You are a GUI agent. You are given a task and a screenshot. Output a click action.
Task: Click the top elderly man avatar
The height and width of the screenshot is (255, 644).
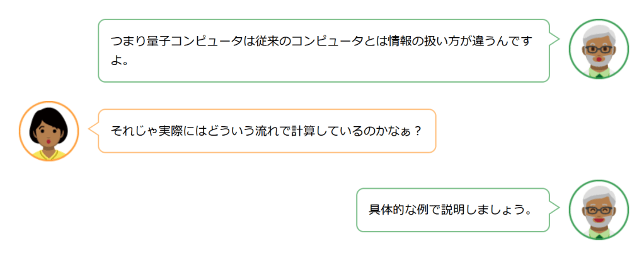click(x=599, y=49)
